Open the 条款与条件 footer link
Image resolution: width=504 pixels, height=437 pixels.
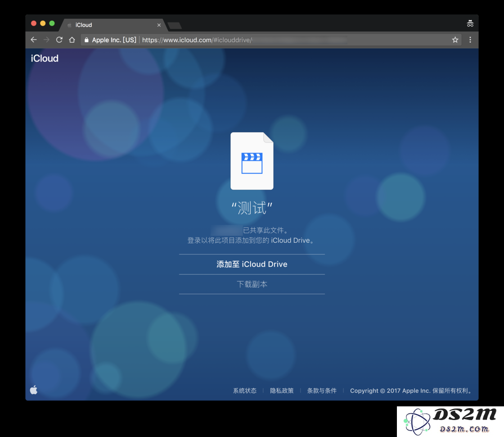click(322, 391)
